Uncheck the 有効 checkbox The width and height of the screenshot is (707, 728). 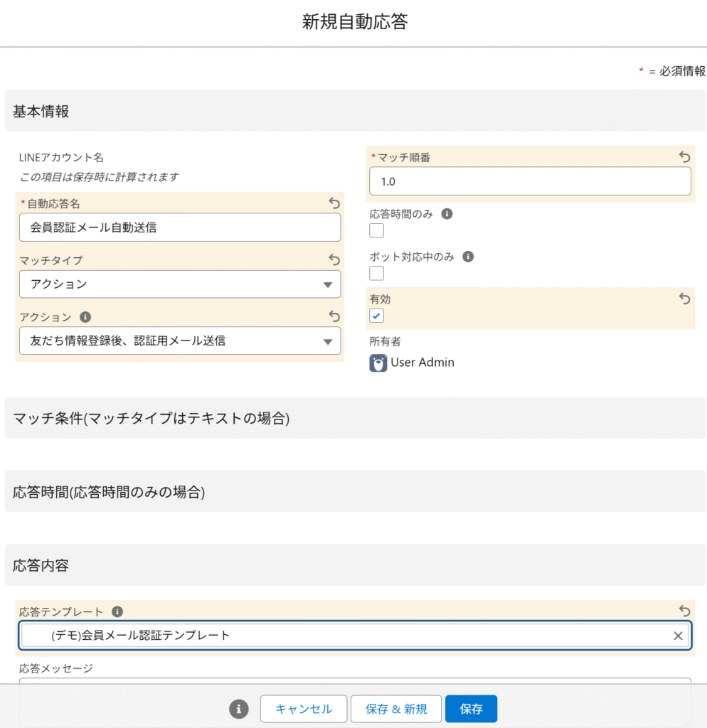[x=377, y=316]
